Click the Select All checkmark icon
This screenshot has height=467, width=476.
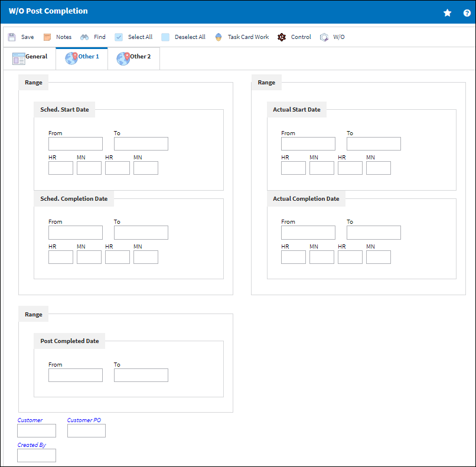coord(119,37)
